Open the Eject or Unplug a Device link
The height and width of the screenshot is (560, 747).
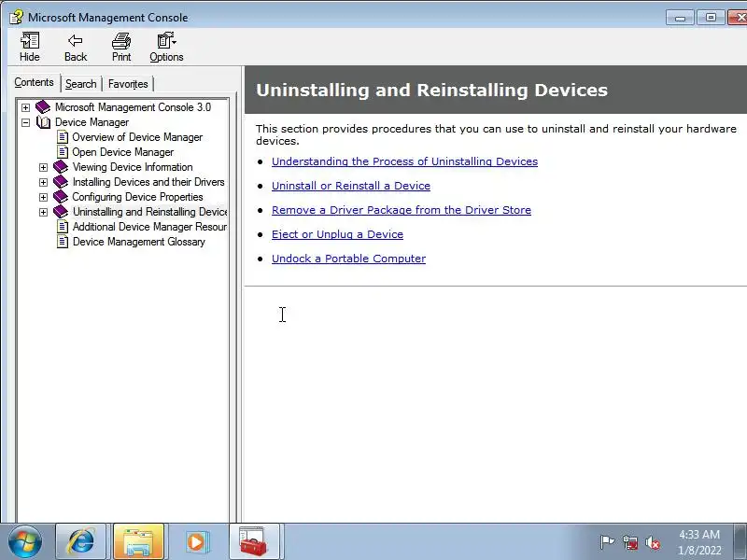(337, 234)
